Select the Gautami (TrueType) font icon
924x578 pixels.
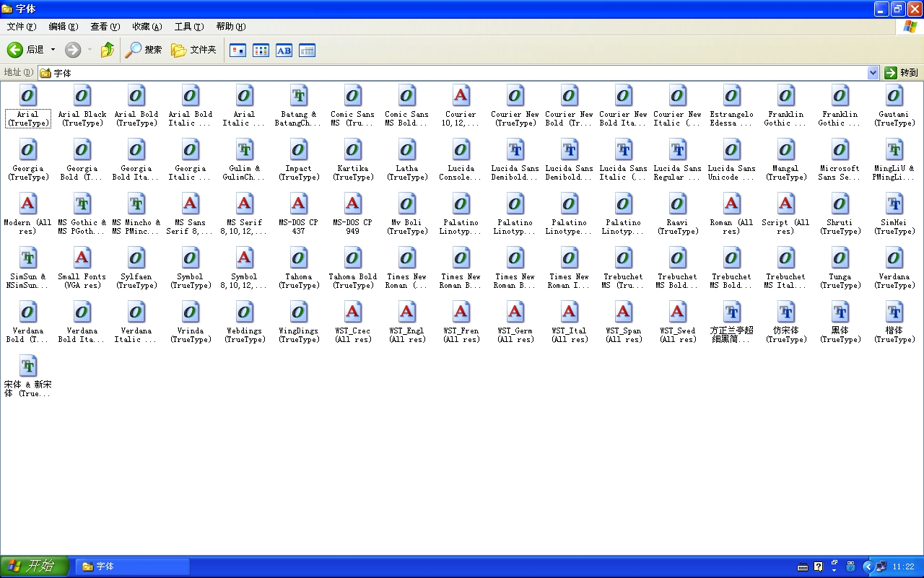click(894, 95)
